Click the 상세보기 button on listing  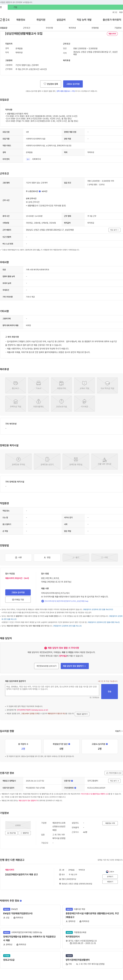coord(110,877)
